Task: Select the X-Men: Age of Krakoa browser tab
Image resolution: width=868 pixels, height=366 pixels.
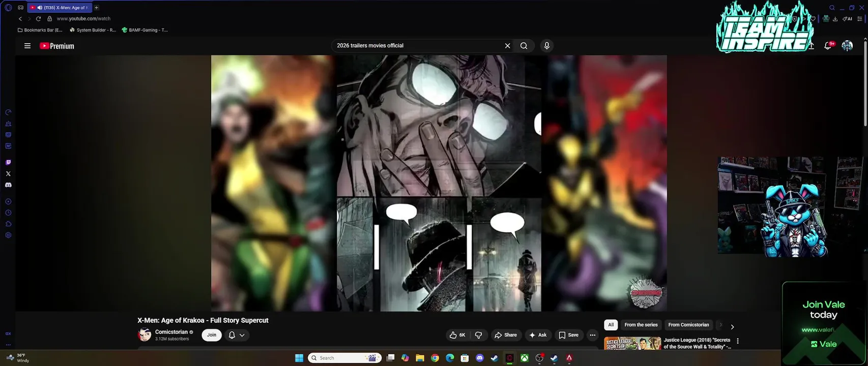Action: point(60,8)
